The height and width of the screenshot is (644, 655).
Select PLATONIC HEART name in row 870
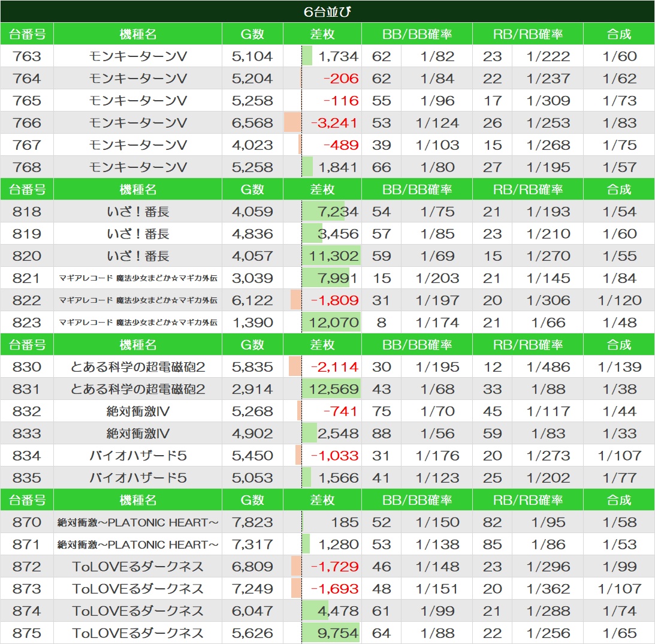[138, 522]
